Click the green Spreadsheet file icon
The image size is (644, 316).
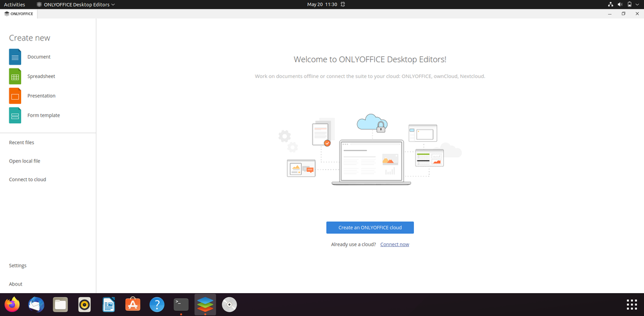click(15, 76)
